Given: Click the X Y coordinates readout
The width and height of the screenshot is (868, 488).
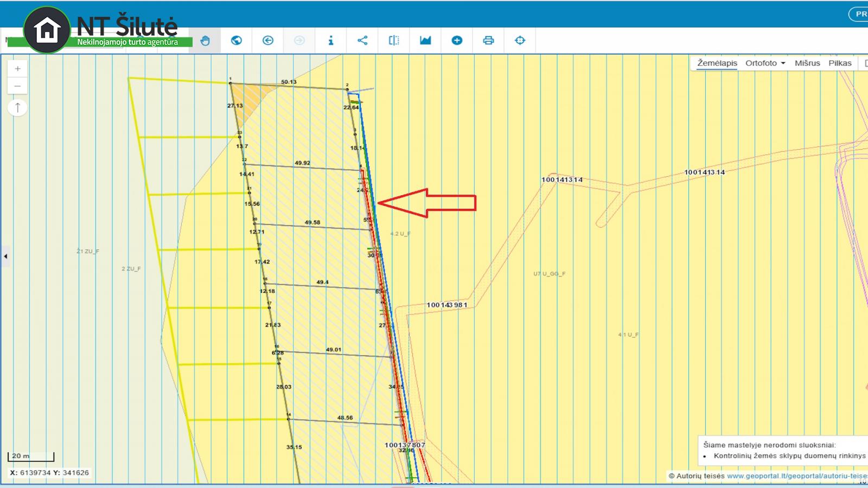Looking at the screenshot, I should tap(49, 473).
